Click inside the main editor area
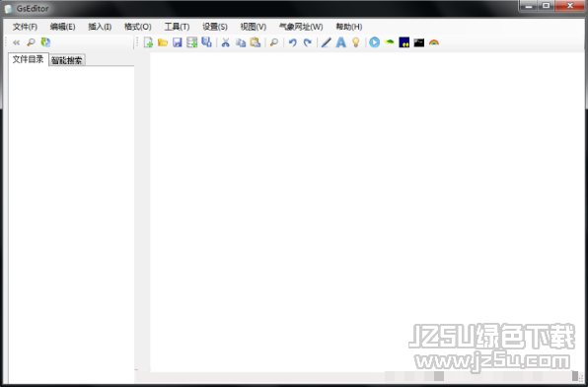 click(x=366, y=210)
